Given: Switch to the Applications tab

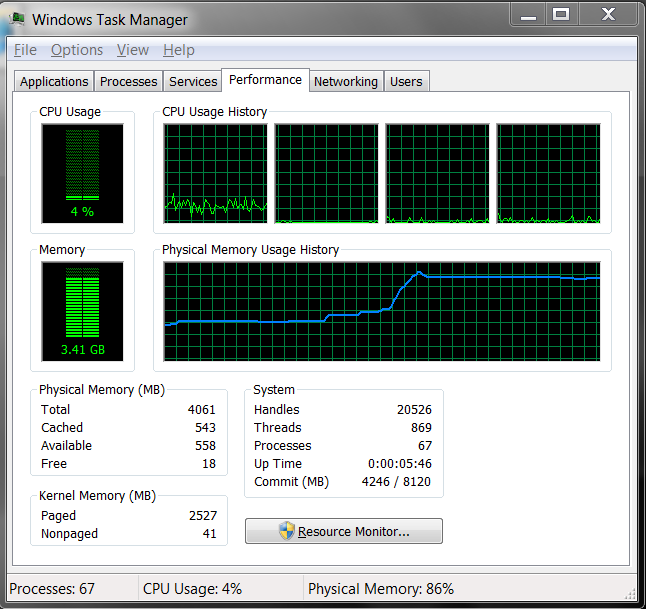Looking at the screenshot, I should click(x=54, y=81).
